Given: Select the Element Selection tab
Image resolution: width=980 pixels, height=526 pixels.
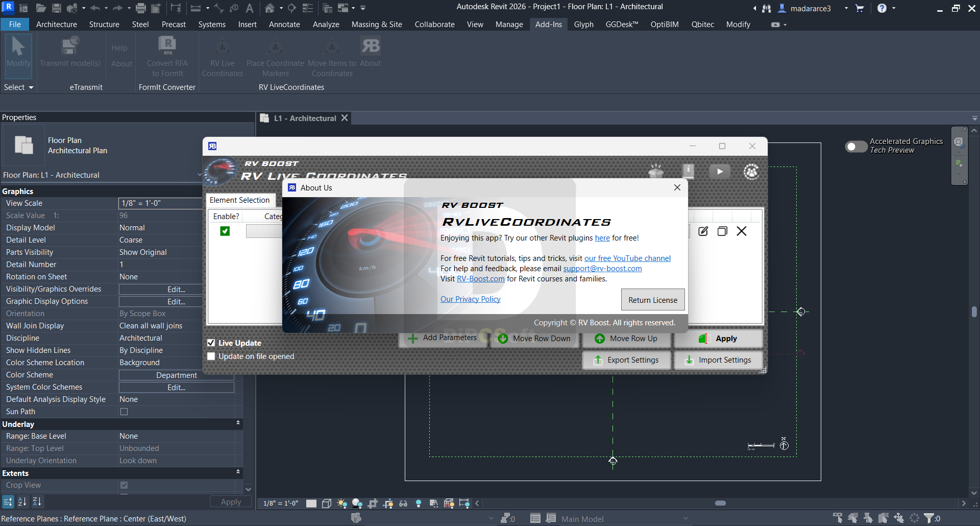Looking at the screenshot, I should [240, 200].
